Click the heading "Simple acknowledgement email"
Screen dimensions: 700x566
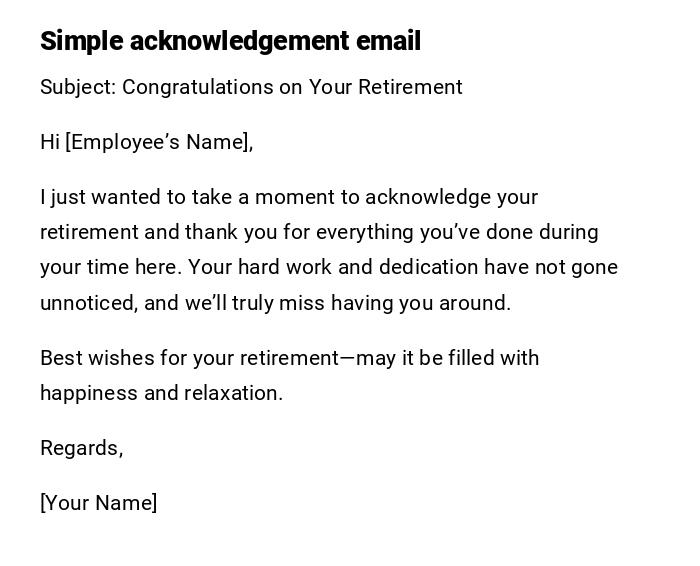click(x=230, y=41)
